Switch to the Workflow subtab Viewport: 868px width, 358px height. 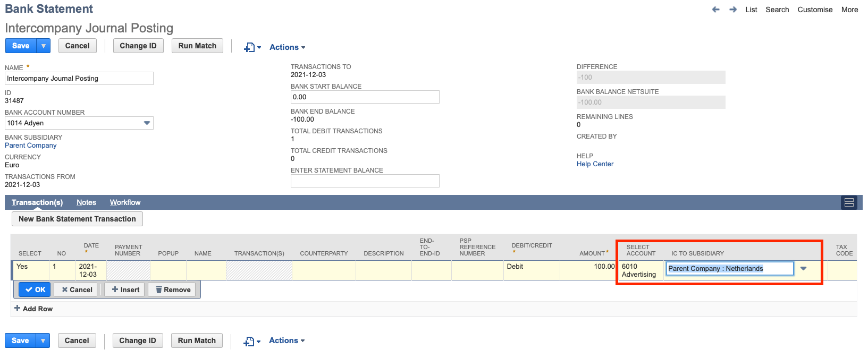(125, 202)
